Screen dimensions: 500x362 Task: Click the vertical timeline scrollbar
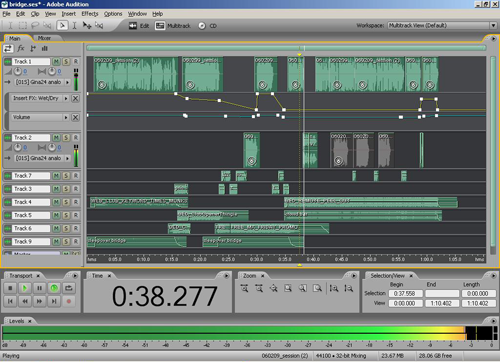[493, 152]
